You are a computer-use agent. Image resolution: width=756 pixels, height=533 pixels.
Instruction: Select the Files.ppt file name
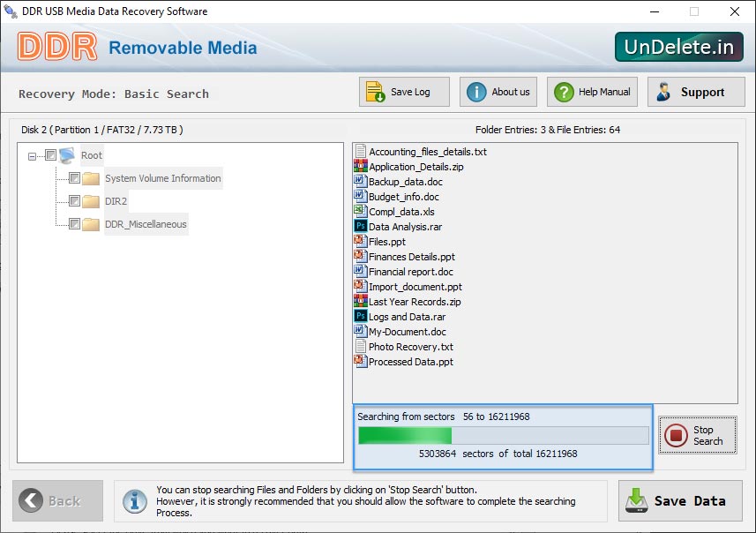387,241
